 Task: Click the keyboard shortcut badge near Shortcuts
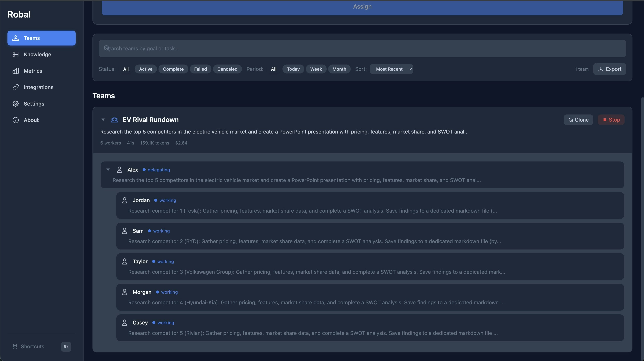click(66, 346)
